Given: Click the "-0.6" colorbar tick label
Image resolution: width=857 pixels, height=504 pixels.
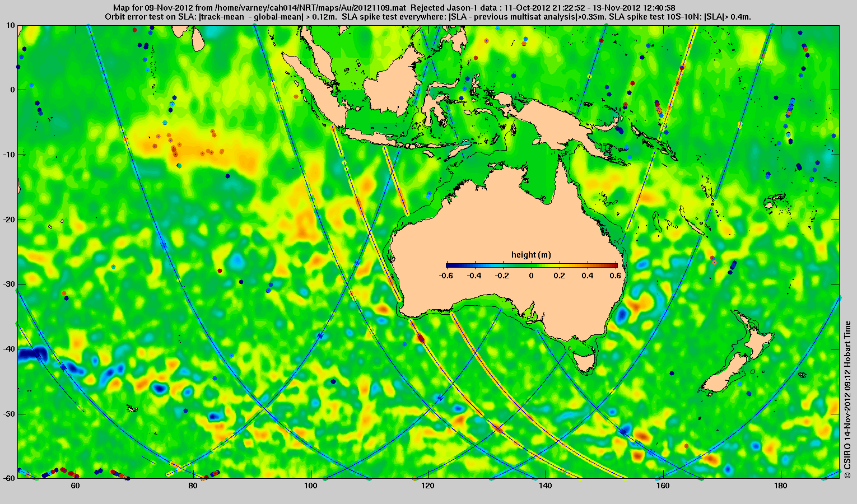Looking at the screenshot, I should [x=446, y=276].
